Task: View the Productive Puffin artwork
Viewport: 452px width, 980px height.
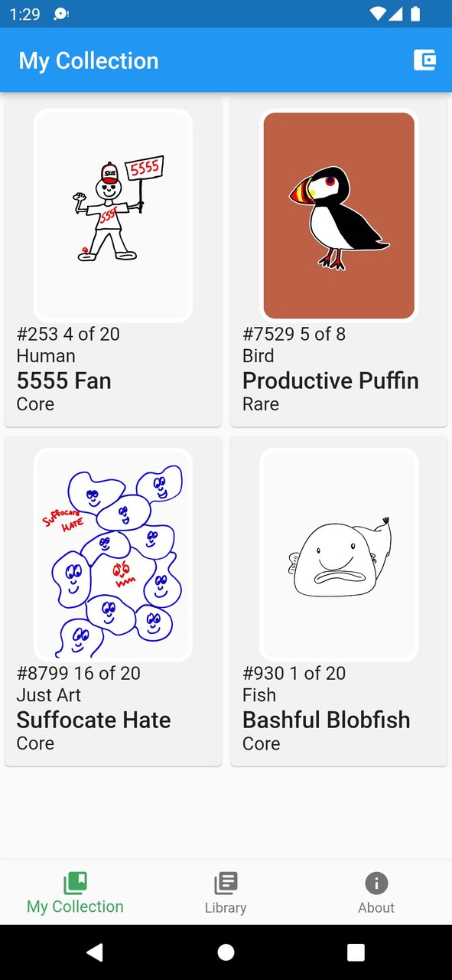Action: point(339,215)
